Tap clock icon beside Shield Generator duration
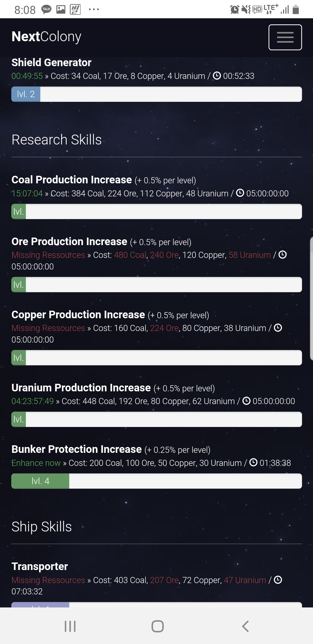 (217, 76)
